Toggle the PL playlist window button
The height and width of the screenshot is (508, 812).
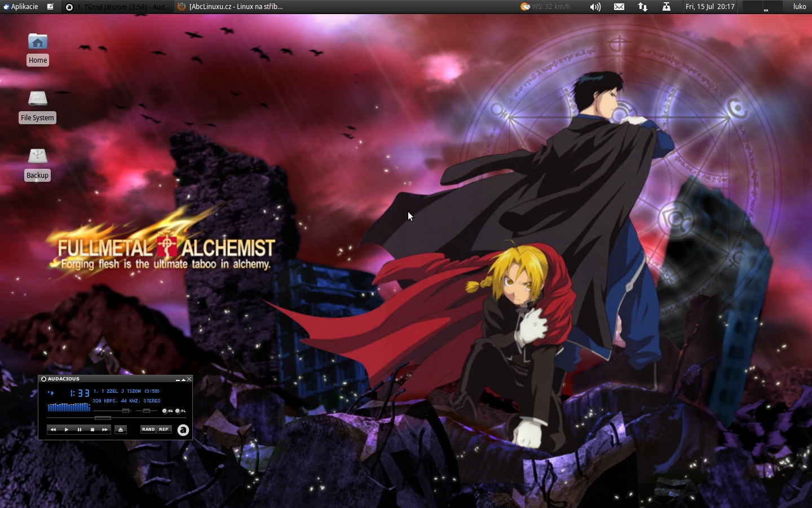180,411
